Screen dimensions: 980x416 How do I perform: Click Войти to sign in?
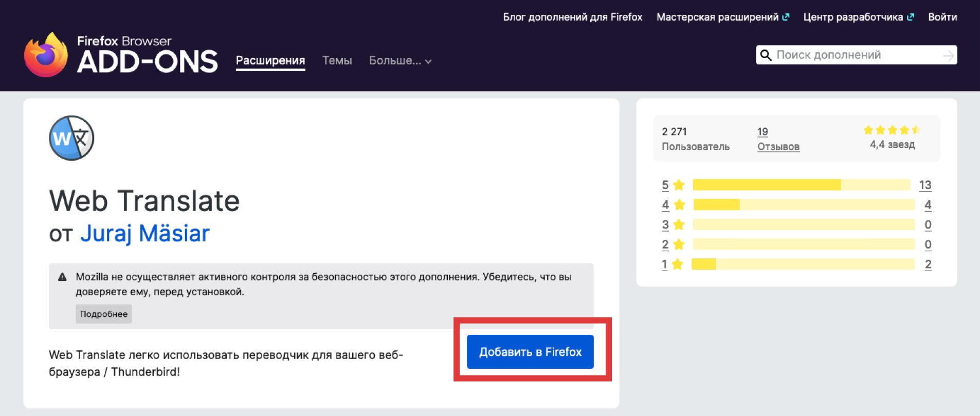pos(942,17)
